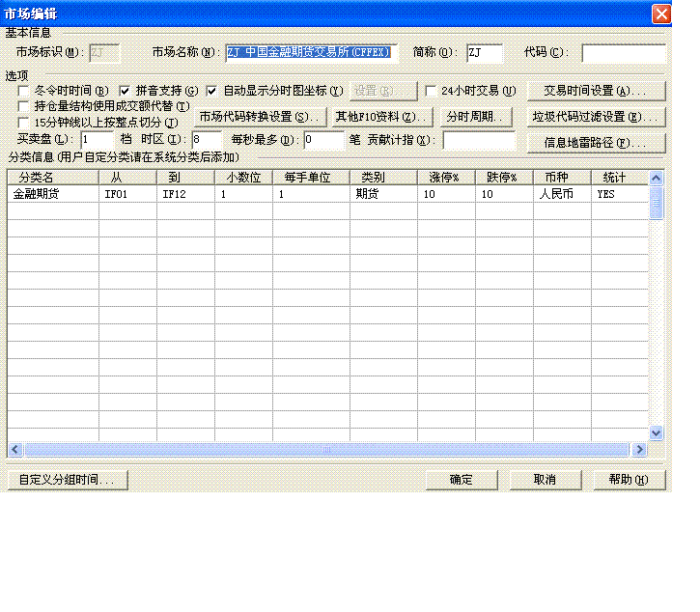The height and width of the screenshot is (612, 700).
Task: Tick the 15分钟线以上按整点切分 checkbox
Action: (24, 123)
